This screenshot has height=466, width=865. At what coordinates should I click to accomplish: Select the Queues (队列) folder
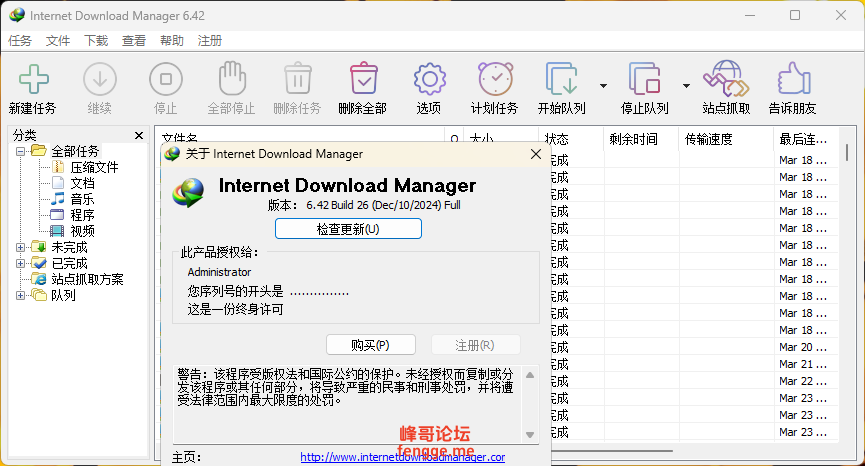(x=63, y=295)
